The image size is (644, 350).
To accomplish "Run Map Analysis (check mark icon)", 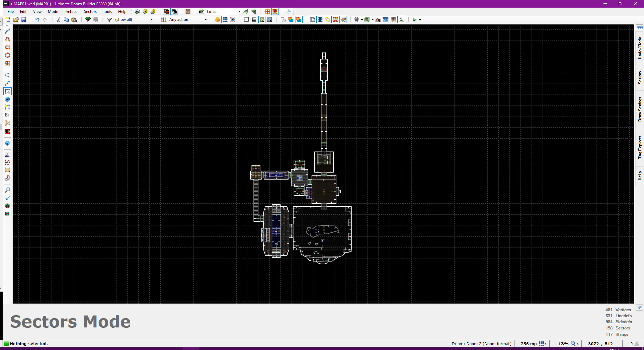I will [7, 198].
